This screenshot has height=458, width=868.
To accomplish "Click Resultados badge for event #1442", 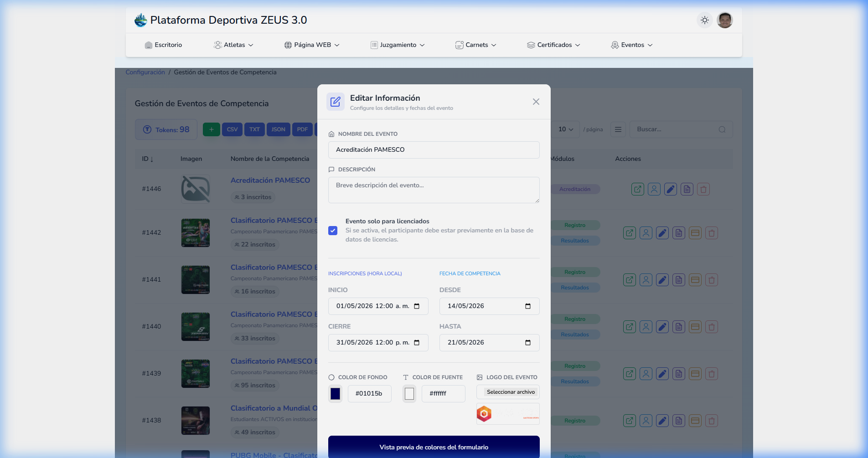I will (574, 241).
